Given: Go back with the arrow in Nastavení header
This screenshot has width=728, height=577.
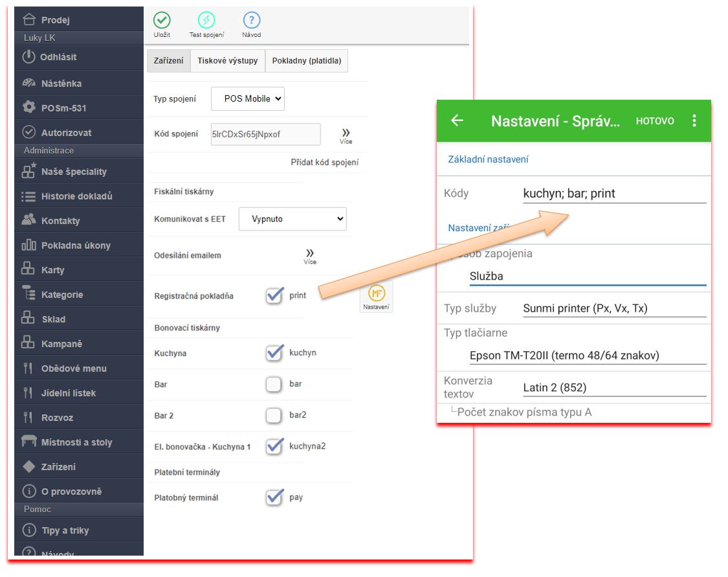Looking at the screenshot, I should (458, 120).
